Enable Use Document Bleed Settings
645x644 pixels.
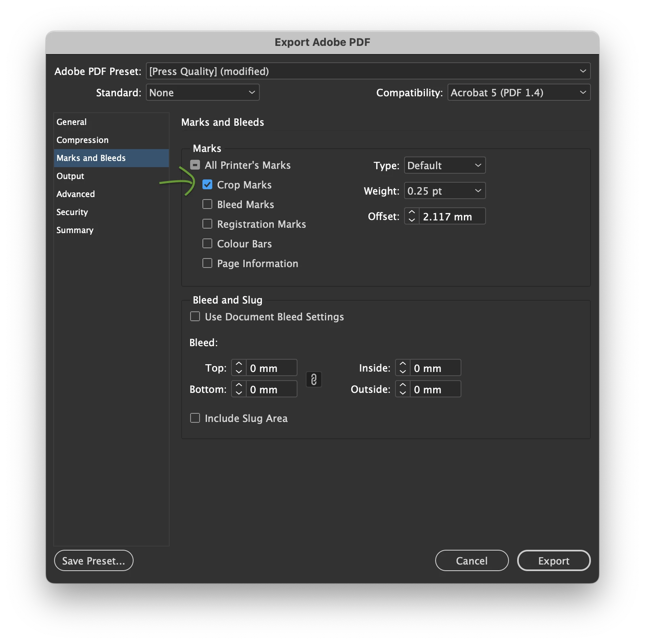click(x=195, y=317)
